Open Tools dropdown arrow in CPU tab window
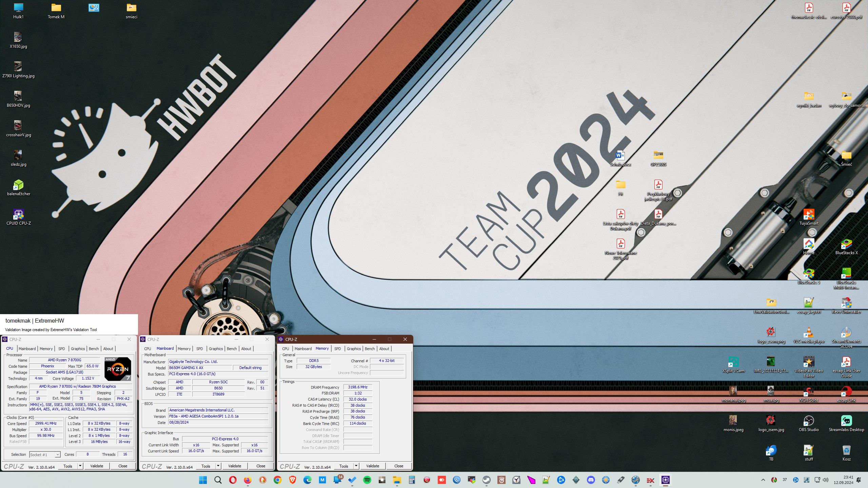 pyautogui.click(x=80, y=466)
